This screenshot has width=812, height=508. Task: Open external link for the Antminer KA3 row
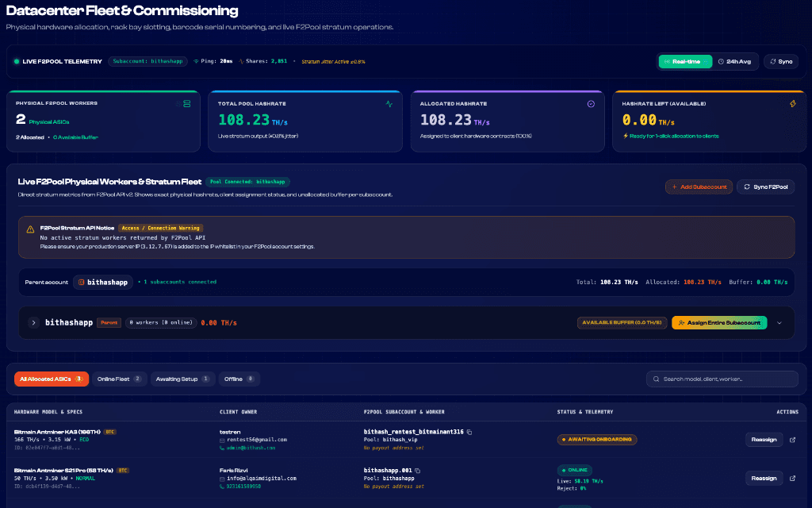792,440
